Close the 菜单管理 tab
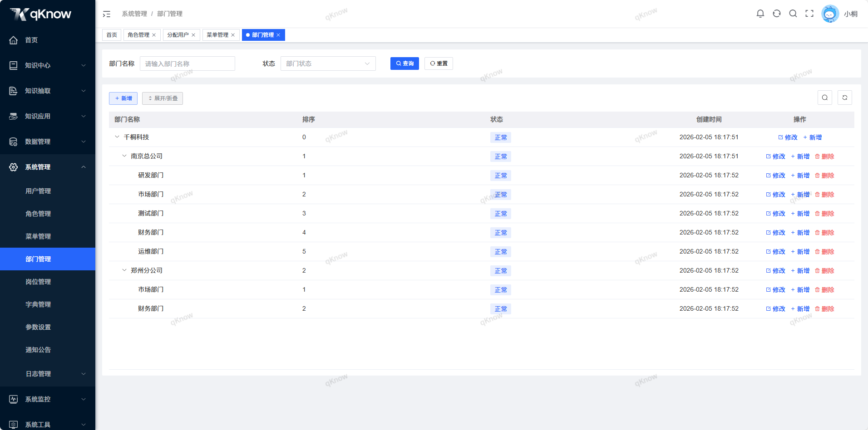Image resolution: width=868 pixels, height=430 pixels. click(233, 35)
